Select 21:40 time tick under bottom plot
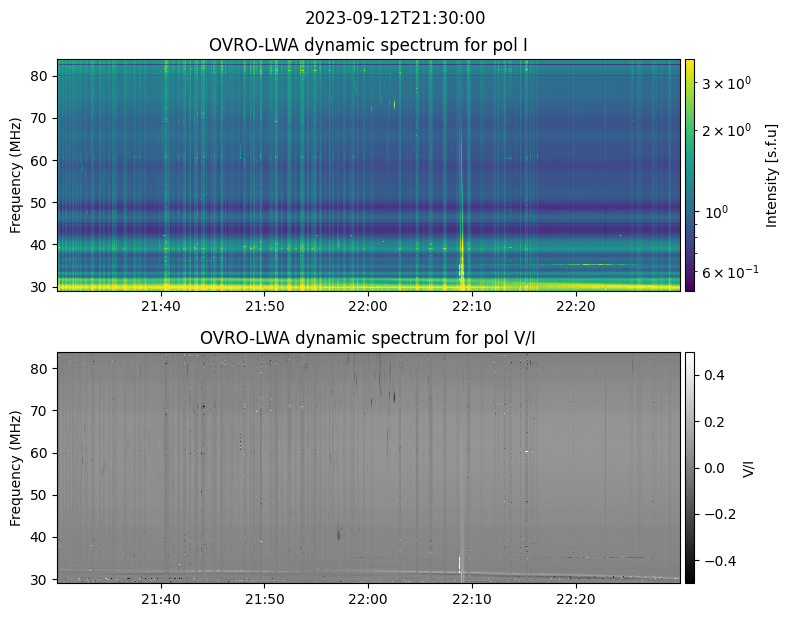790x617 pixels. point(161,598)
